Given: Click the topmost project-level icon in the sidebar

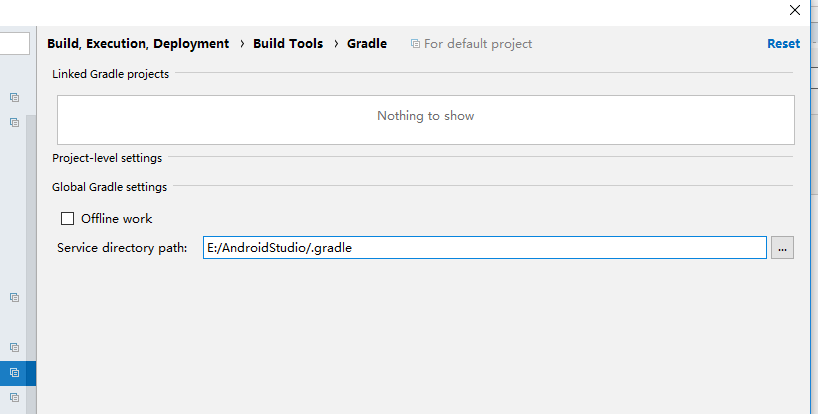Looking at the screenshot, I should pos(15,98).
